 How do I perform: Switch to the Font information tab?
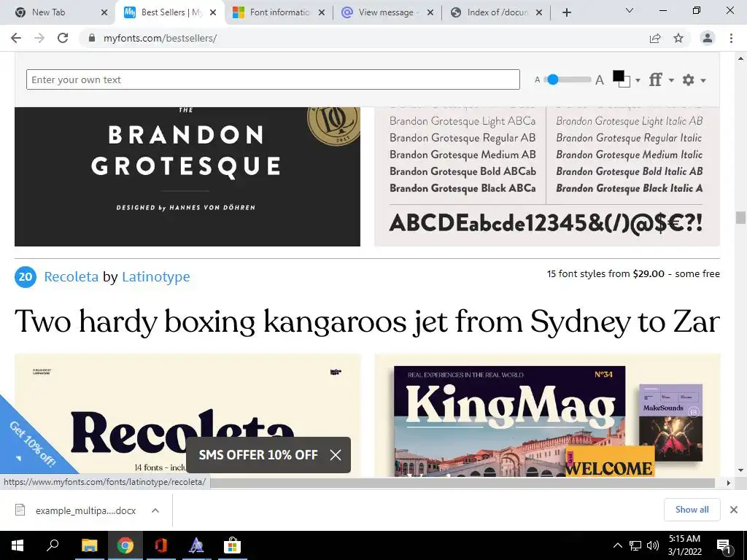point(279,12)
